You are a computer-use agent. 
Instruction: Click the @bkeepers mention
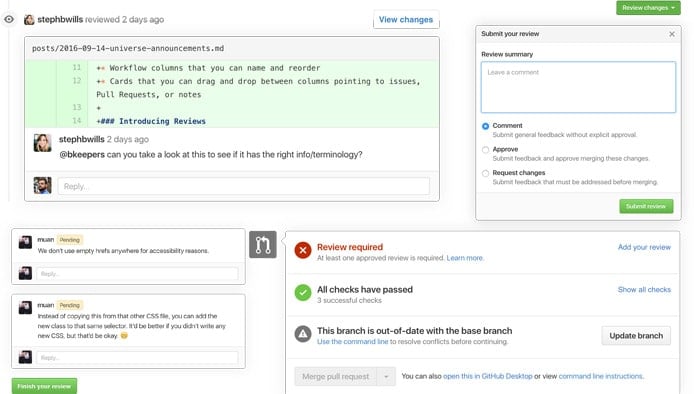[x=82, y=155]
